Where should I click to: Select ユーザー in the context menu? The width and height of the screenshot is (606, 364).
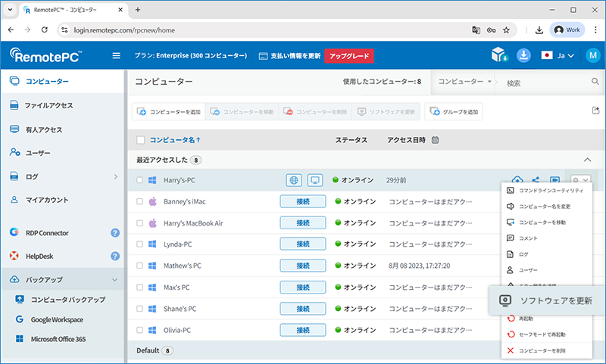pos(547,270)
